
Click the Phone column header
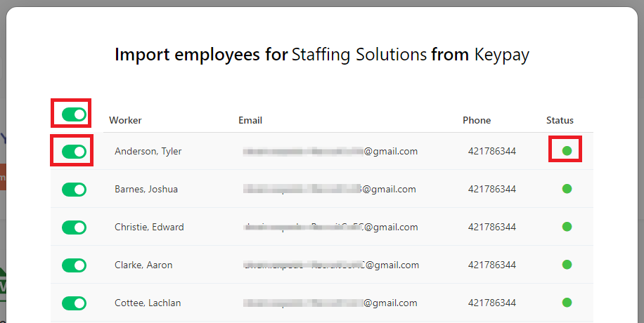click(477, 120)
